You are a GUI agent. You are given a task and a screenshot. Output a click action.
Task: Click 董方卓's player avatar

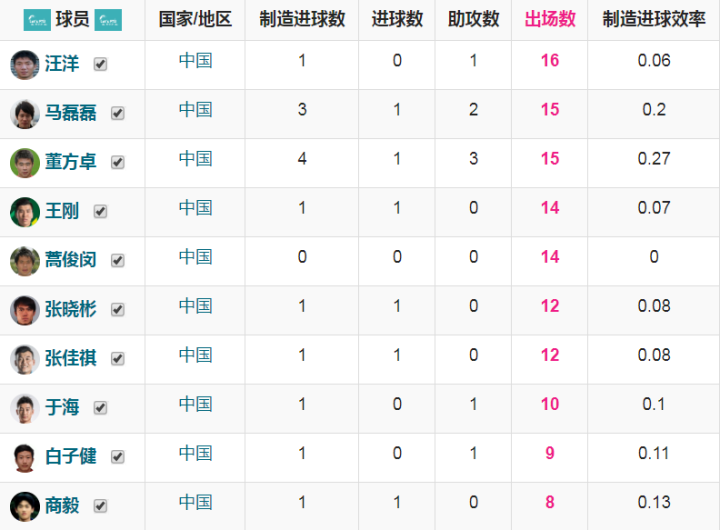point(24,162)
